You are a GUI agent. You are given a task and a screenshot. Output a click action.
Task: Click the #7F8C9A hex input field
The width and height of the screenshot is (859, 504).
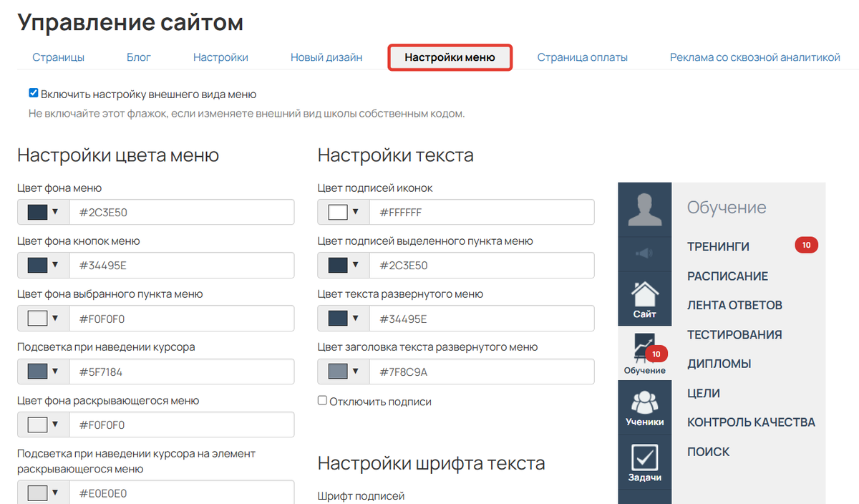pyautogui.click(x=482, y=371)
